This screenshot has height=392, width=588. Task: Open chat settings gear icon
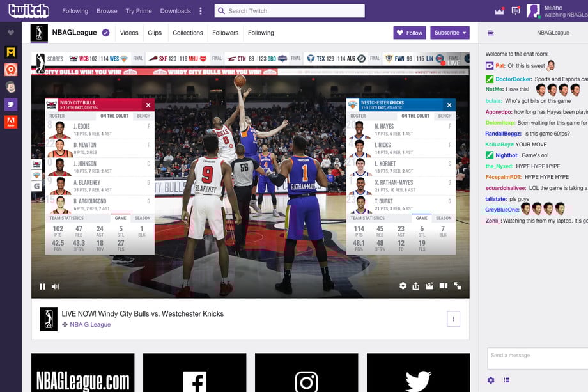click(491, 380)
